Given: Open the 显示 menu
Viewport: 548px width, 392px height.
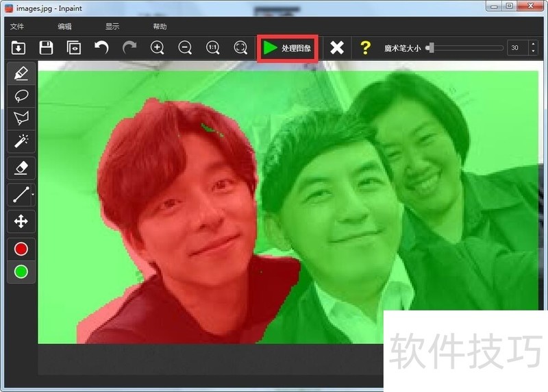Looking at the screenshot, I should (112, 27).
